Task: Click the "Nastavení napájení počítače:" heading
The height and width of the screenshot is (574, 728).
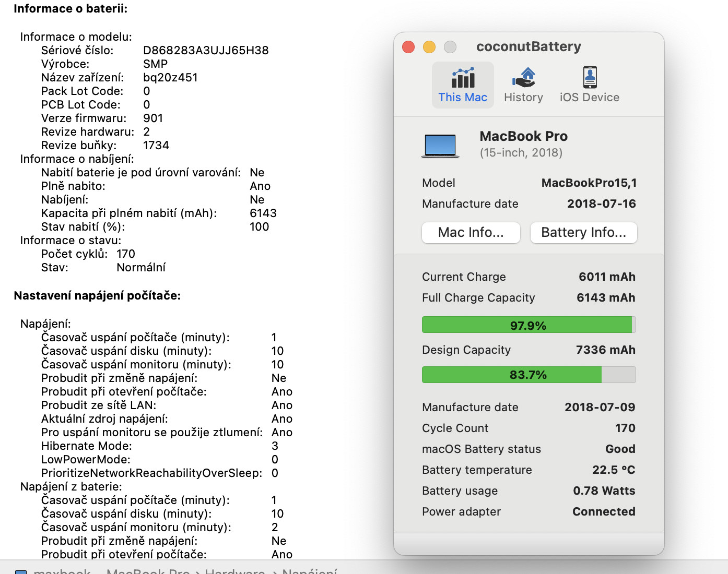Action: pos(97,295)
